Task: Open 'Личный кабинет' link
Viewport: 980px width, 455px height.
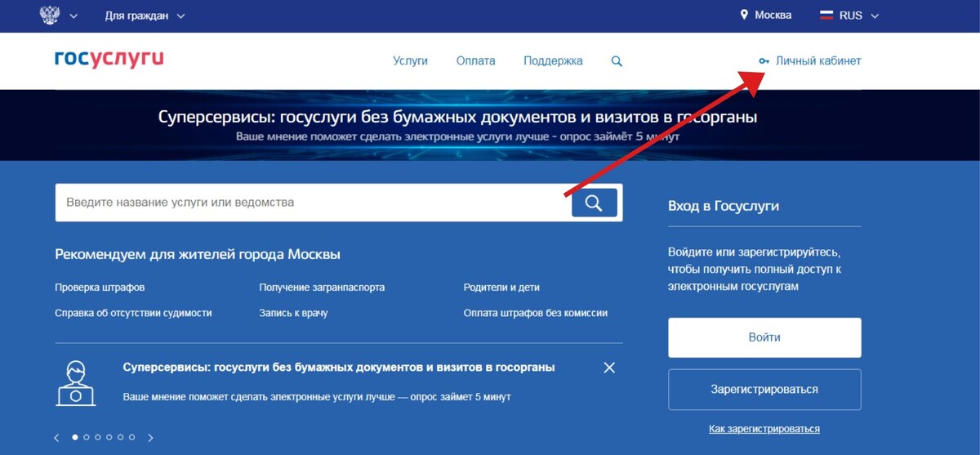Action: pos(818,61)
